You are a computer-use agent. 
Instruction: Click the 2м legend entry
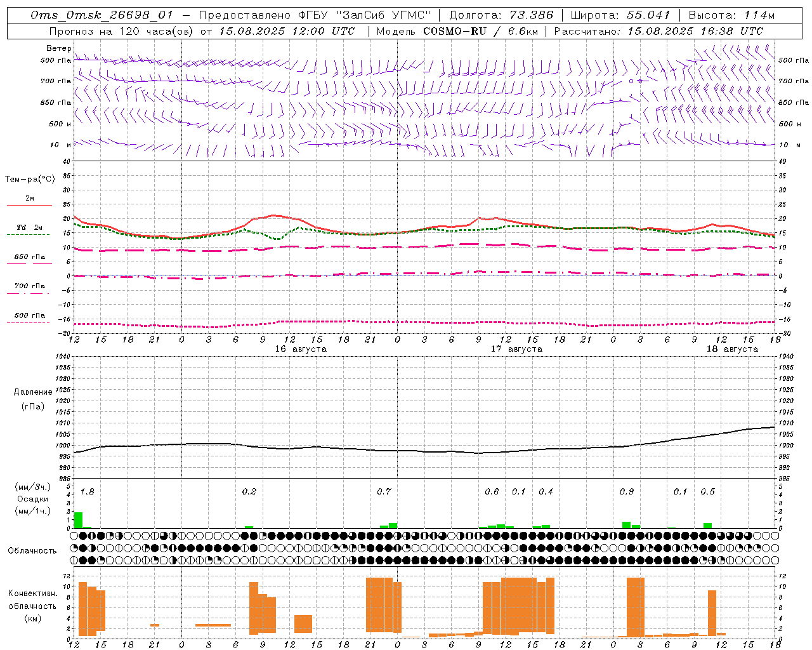click(x=30, y=198)
